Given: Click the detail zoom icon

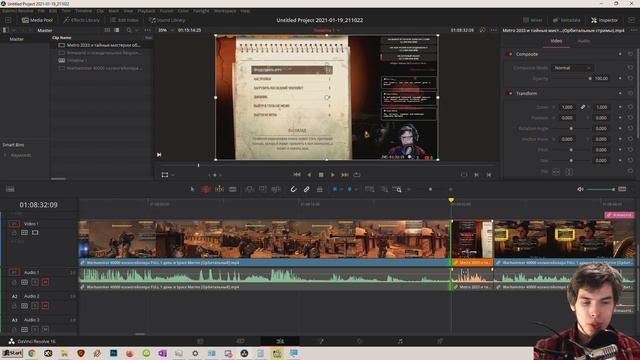Looking at the screenshot, I should (384, 189).
